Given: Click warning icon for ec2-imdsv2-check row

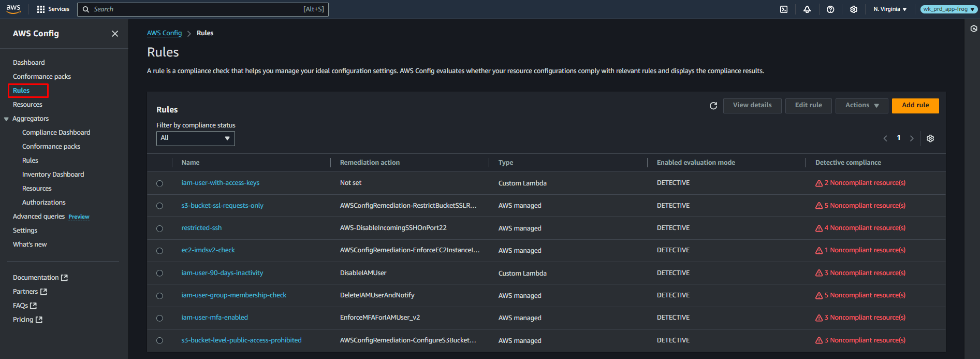Looking at the screenshot, I should [x=819, y=251].
